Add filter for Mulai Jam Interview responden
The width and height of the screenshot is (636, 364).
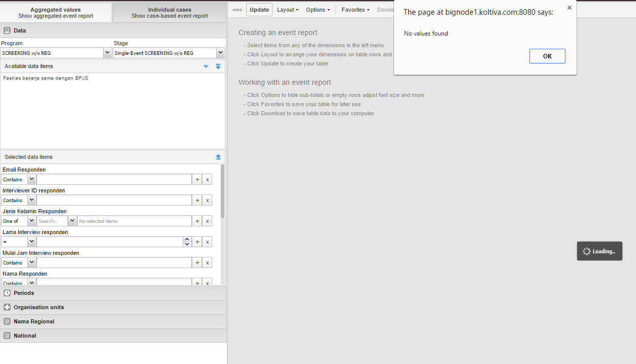point(197,262)
